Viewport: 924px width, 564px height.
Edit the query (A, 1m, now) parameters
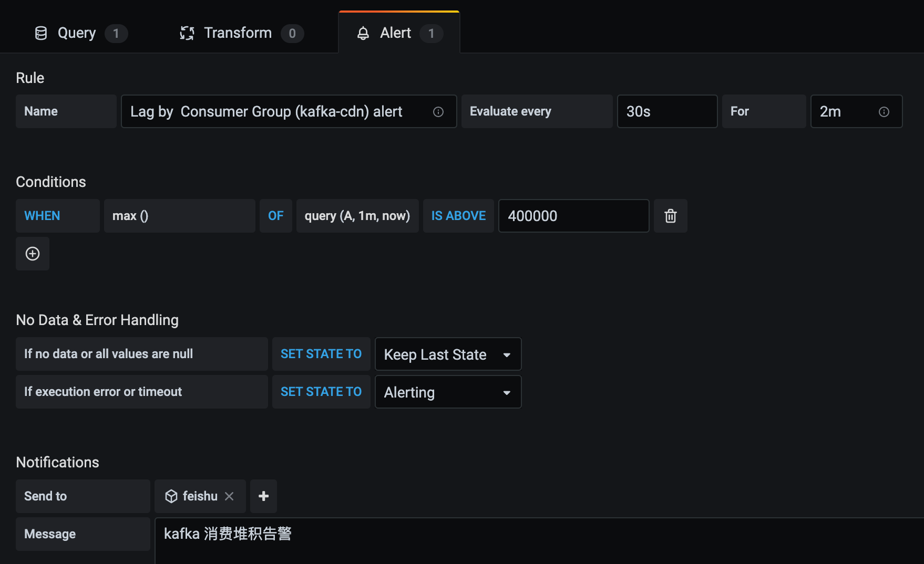coord(357,216)
